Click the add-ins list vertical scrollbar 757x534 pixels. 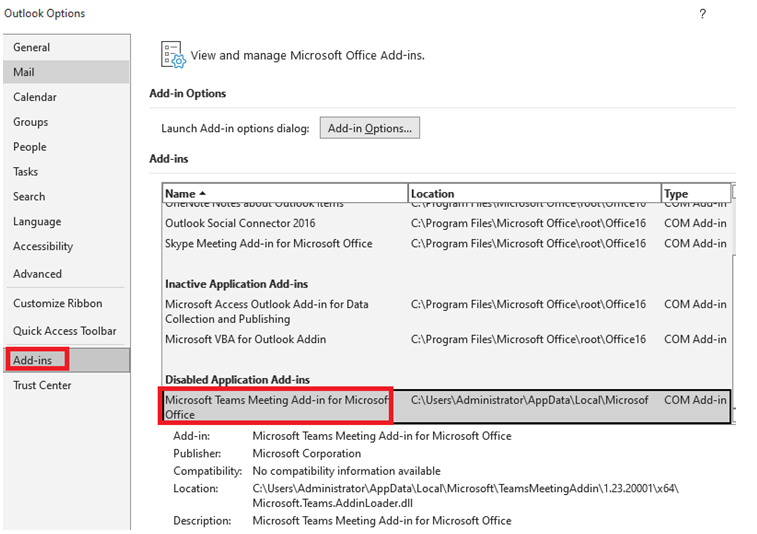pos(734,304)
